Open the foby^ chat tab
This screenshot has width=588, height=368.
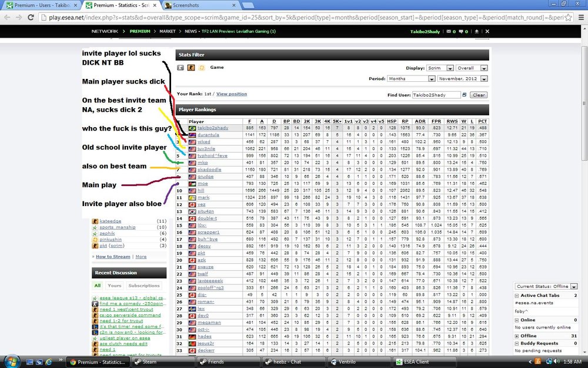pyautogui.click(x=521, y=311)
